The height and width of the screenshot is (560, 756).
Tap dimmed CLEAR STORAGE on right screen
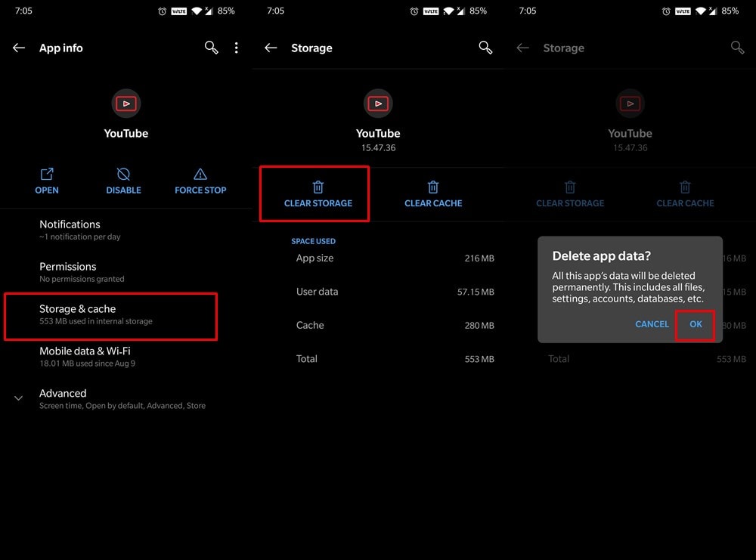pos(570,194)
